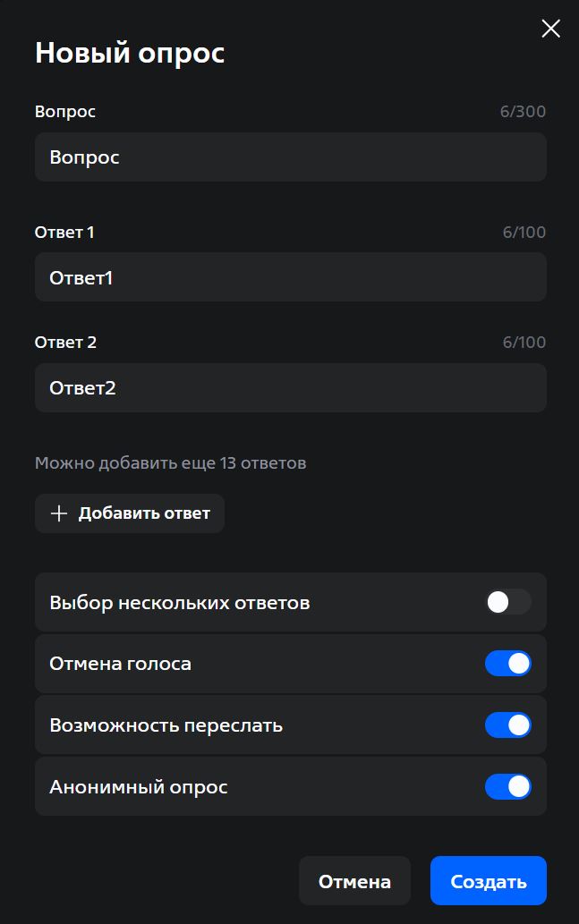Click the «Ответ 2» input field
579x924 pixels.
pyautogui.click(x=290, y=387)
